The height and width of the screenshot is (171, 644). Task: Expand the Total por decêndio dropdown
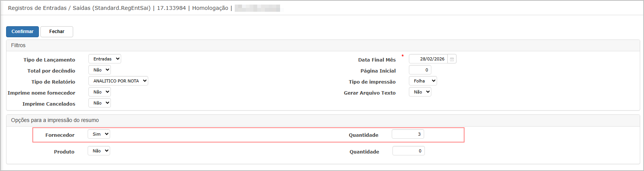click(99, 70)
